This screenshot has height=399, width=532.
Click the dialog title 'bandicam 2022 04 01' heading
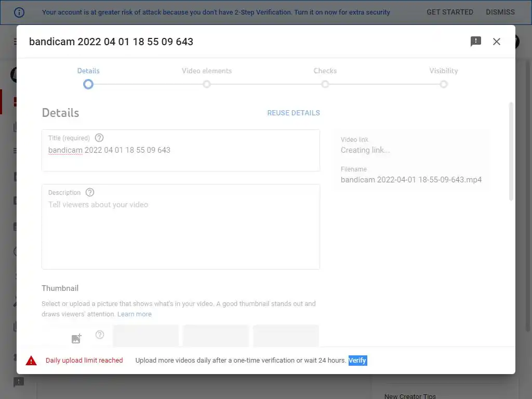coord(111,42)
